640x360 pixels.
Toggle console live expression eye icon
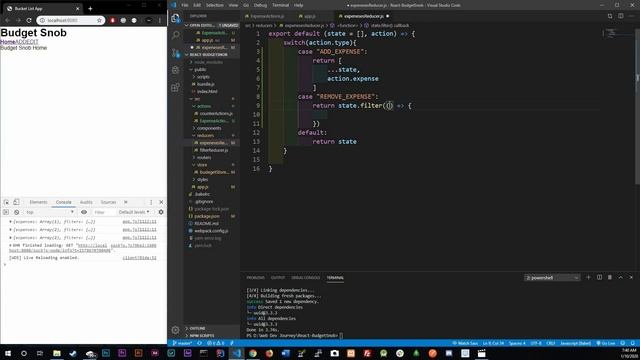[x=84, y=212]
